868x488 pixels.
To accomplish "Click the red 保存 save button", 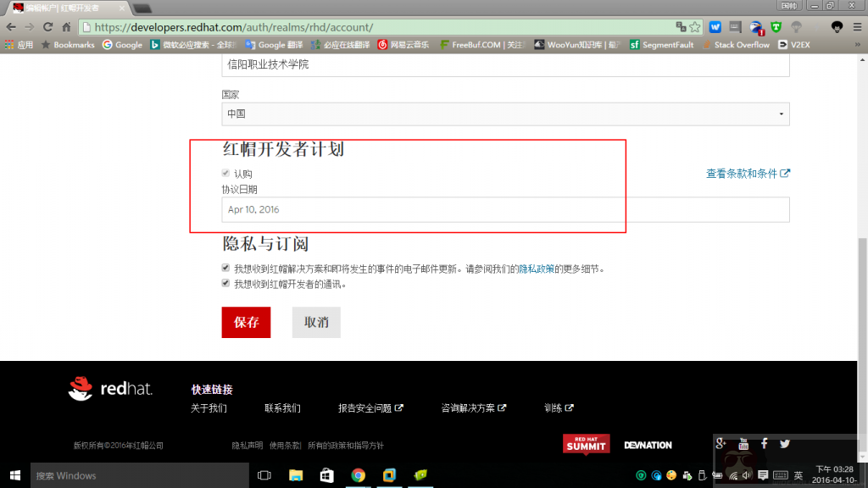I will [x=246, y=322].
